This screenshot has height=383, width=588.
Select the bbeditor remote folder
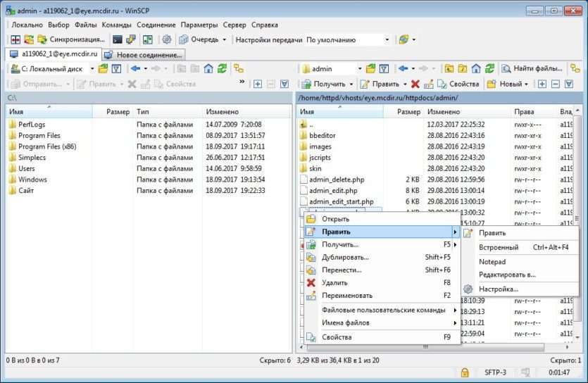click(x=322, y=135)
